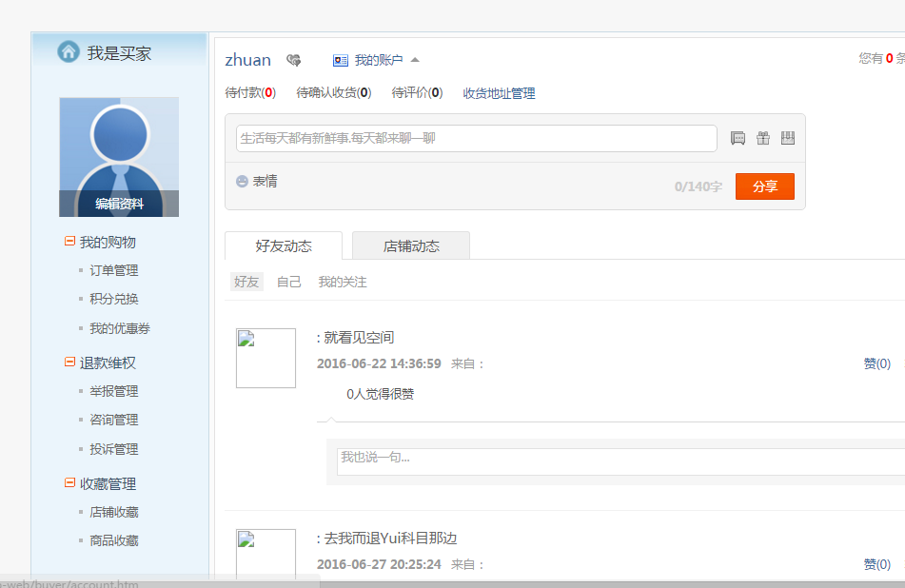
Task: Click the shop icon next to the gift icon
Action: click(x=788, y=138)
